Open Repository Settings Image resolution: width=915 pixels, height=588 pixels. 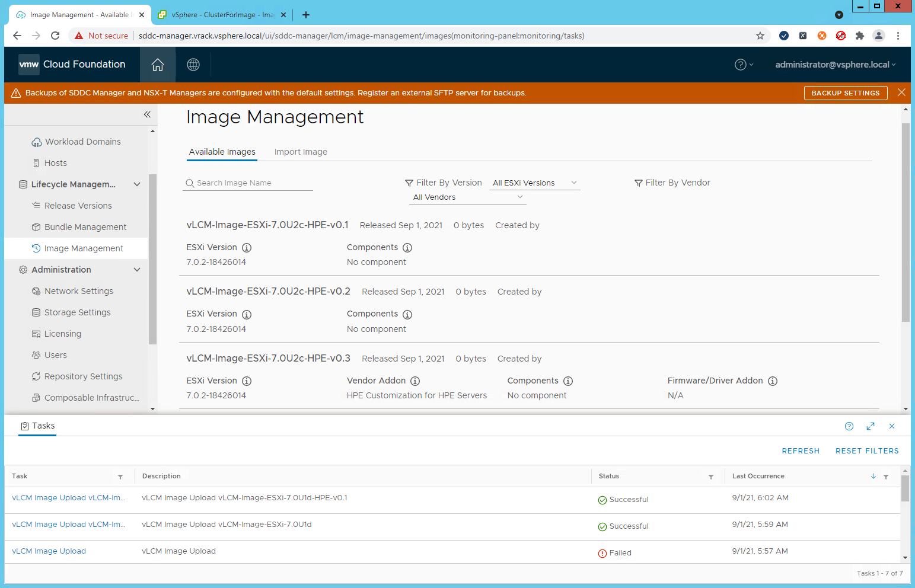(x=83, y=376)
